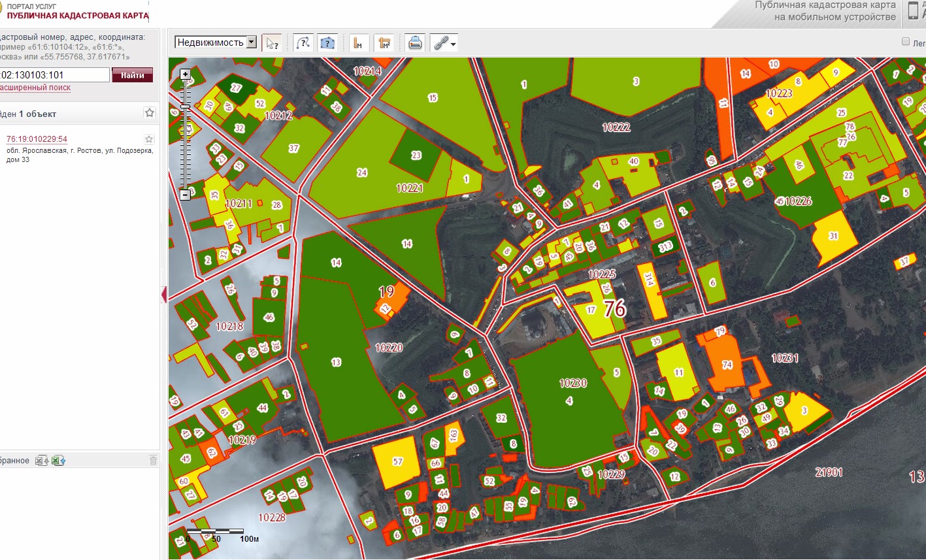Open mobile device version phone icon
The width and height of the screenshot is (926, 560).
(914, 12)
